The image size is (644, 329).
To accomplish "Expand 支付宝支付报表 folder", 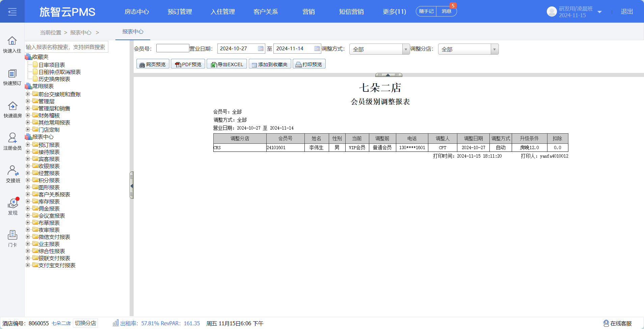I will click(x=28, y=265).
